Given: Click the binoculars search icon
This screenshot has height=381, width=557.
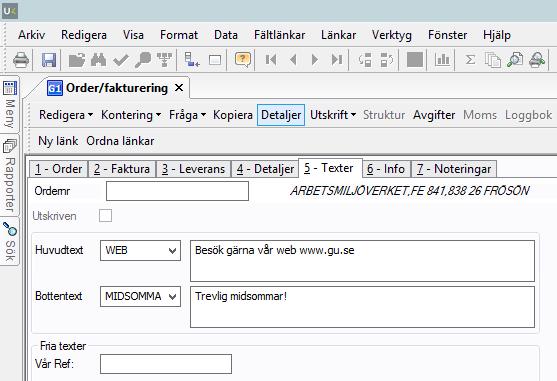Looking at the screenshot, I should pos(98,60).
